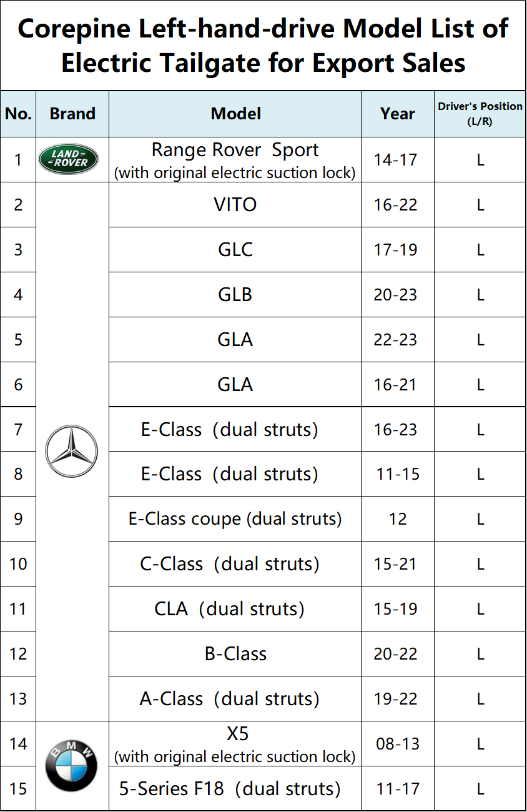Click the B-Class model cell
527x812 pixels.
235,654
